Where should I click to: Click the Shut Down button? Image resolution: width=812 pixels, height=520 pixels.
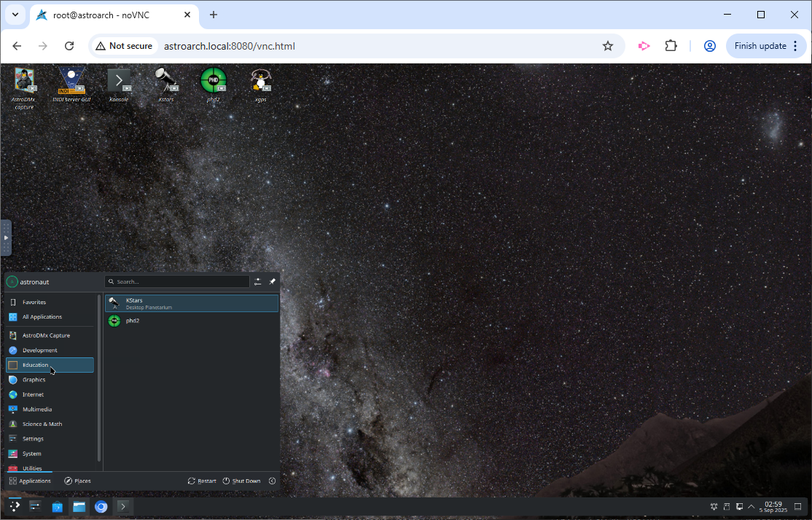tap(241, 481)
